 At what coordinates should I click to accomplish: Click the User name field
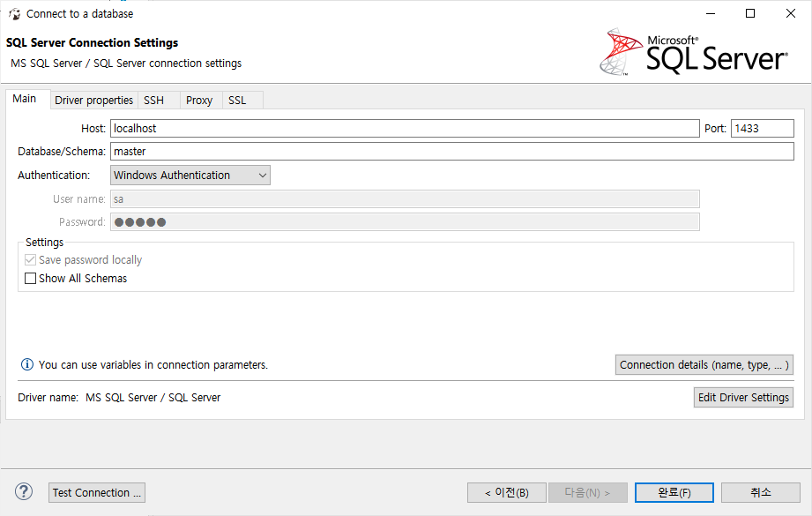point(405,199)
